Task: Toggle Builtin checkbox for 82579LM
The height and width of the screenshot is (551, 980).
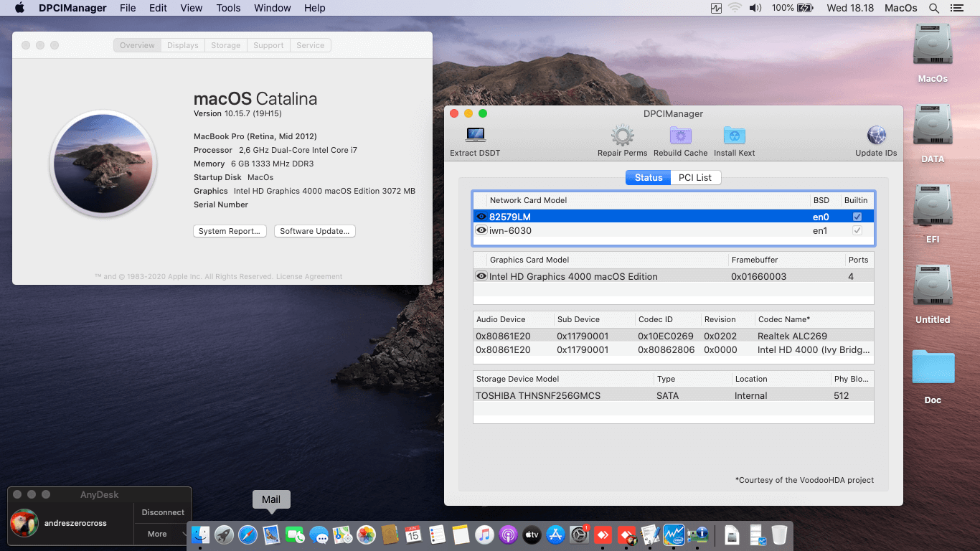Action: pyautogui.click(x=857, y=217)
